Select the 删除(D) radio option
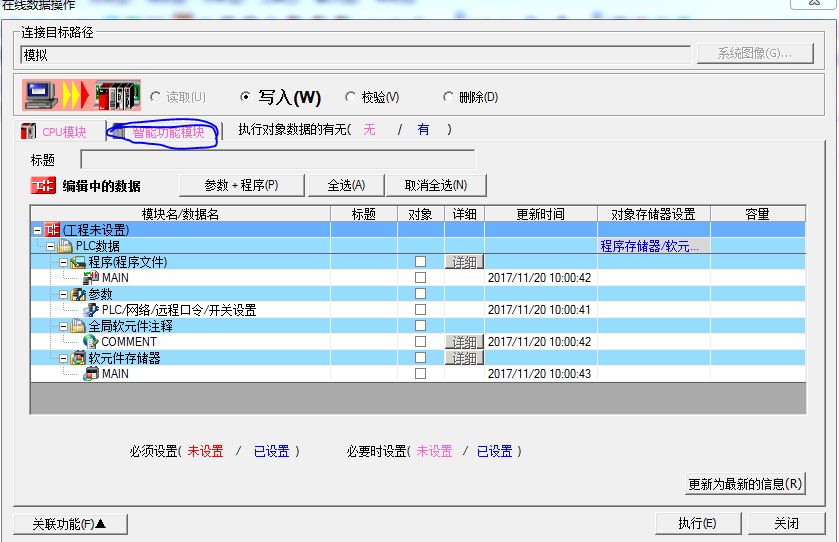The width and height of the screenshot is (839, 542). (448, 97)
